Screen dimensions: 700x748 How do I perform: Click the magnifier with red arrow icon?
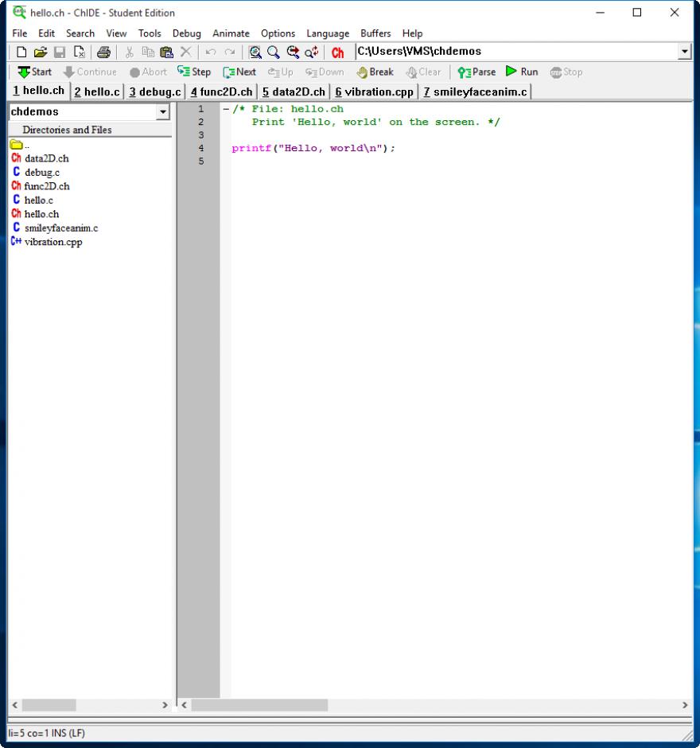[293, 52]
